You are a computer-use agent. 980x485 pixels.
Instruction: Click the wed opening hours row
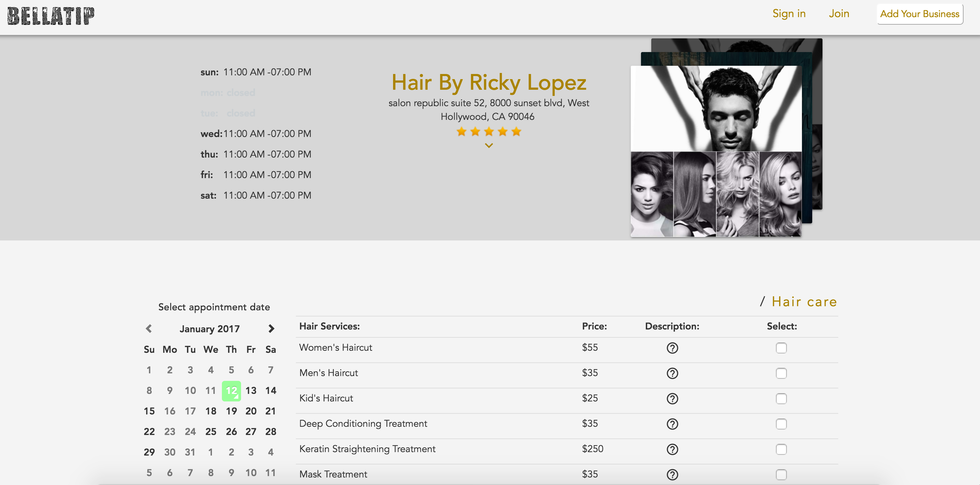(256, 134)
